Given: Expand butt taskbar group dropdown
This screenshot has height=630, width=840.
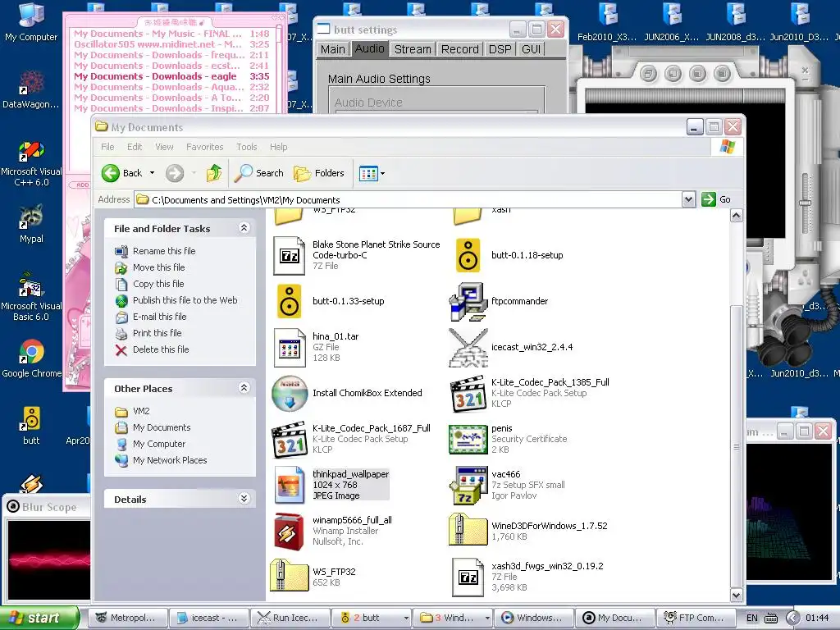Looking at the screenshot, I should click(406, 618).
